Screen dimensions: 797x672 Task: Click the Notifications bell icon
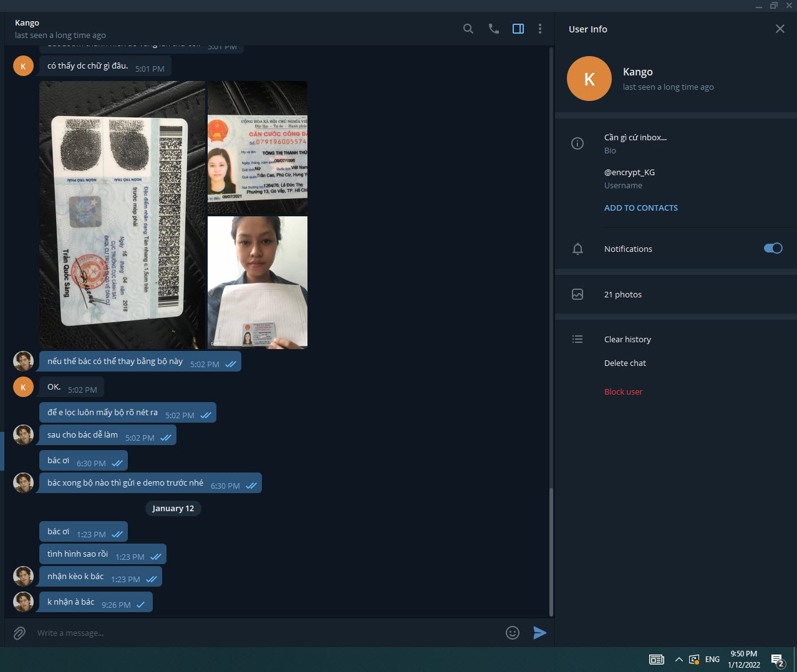tap(577, 249)
